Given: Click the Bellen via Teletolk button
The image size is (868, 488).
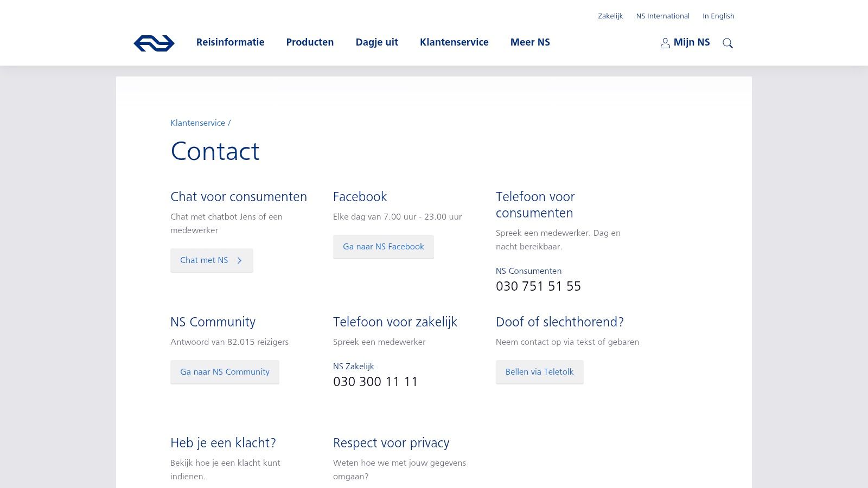Looking at the screenshot, I should 539,372.
